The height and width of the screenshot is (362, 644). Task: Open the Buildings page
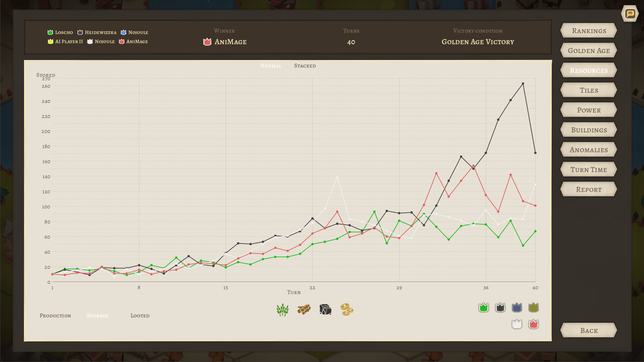tap(589, 130)
